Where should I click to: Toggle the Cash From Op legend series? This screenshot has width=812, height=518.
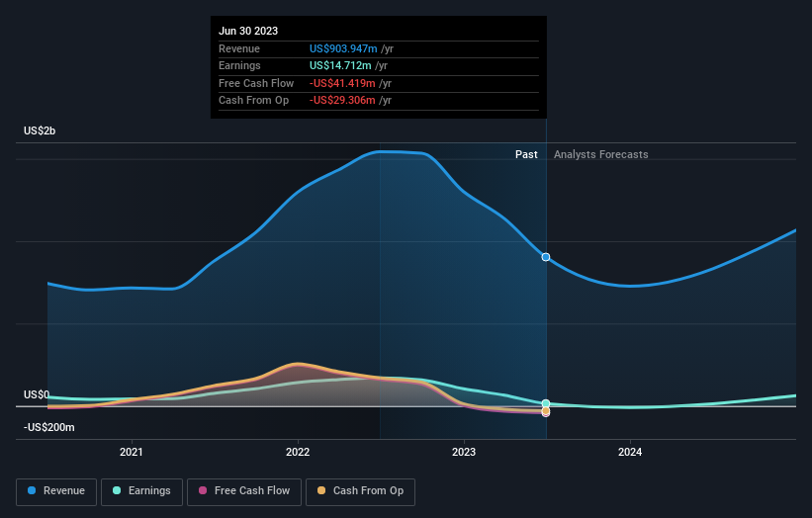pos(360,491)
